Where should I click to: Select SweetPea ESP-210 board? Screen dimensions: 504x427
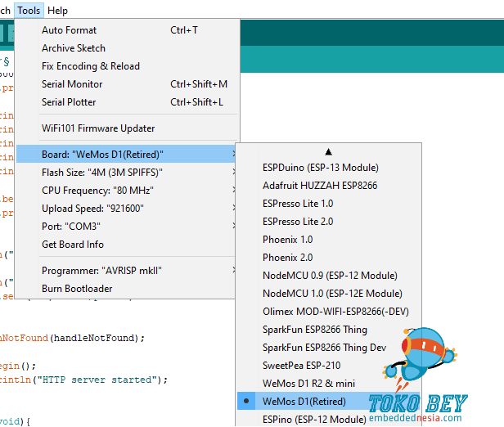(329, 366)
